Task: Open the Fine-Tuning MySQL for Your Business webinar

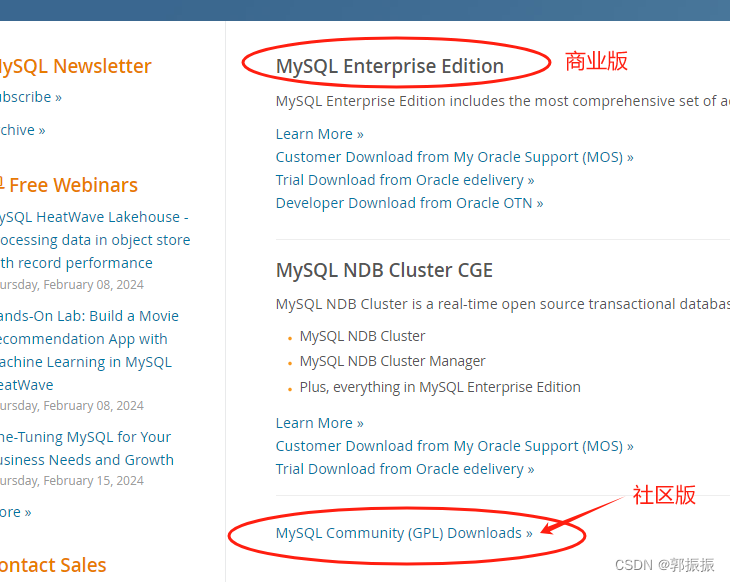Action: coord(87,449)
